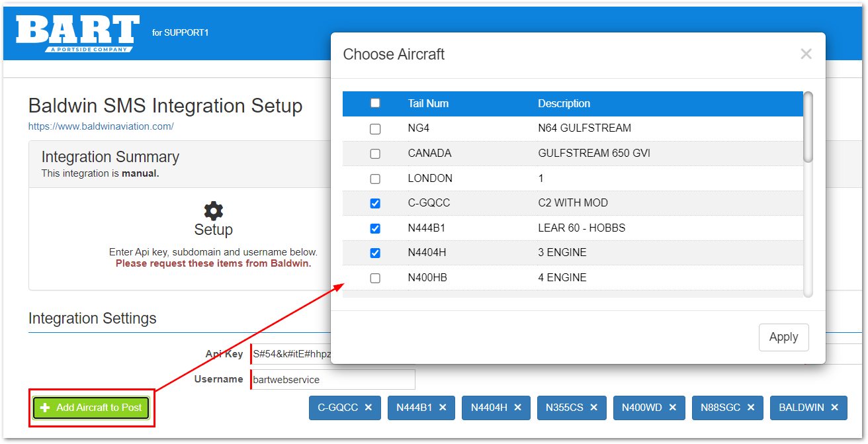Toggle the select-all checkbox in table header
The image size is (868, 444).
[375, 103]
